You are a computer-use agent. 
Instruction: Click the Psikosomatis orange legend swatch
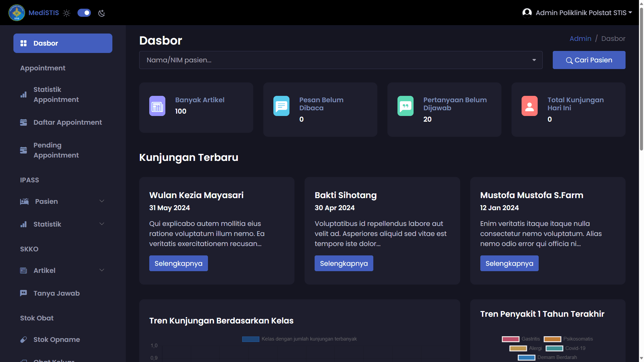pyautogui.click(x=552, y=339)
